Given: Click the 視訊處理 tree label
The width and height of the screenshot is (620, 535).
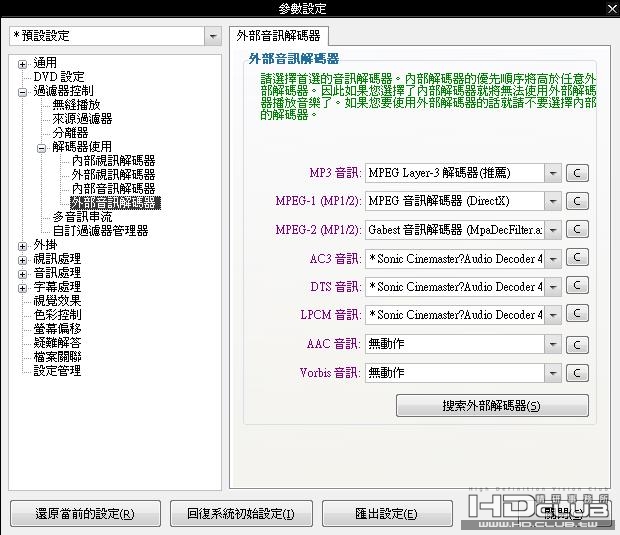Looking at the screenshot, I should pos(57,259).
